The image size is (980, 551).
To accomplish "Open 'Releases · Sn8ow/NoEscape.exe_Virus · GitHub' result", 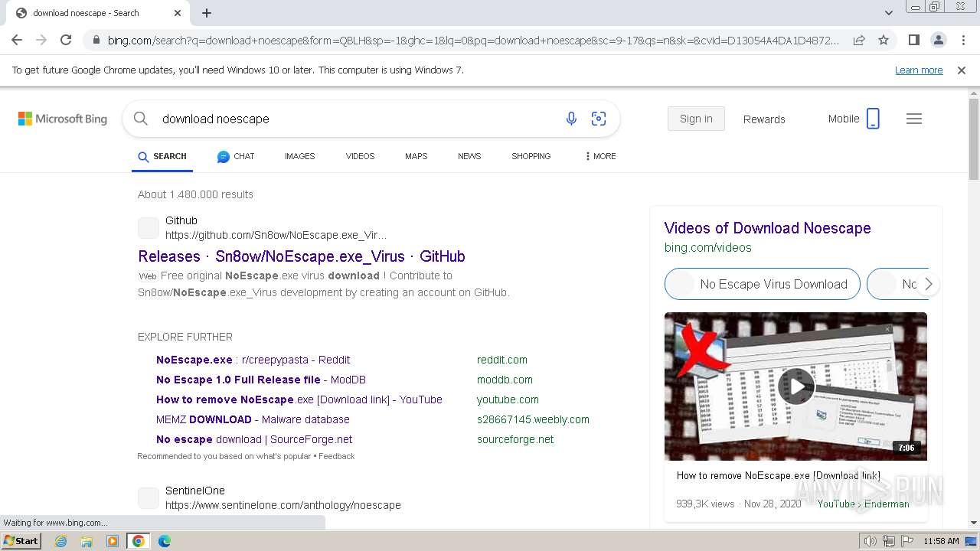I will pyautogui.click(x=302, y=256).
